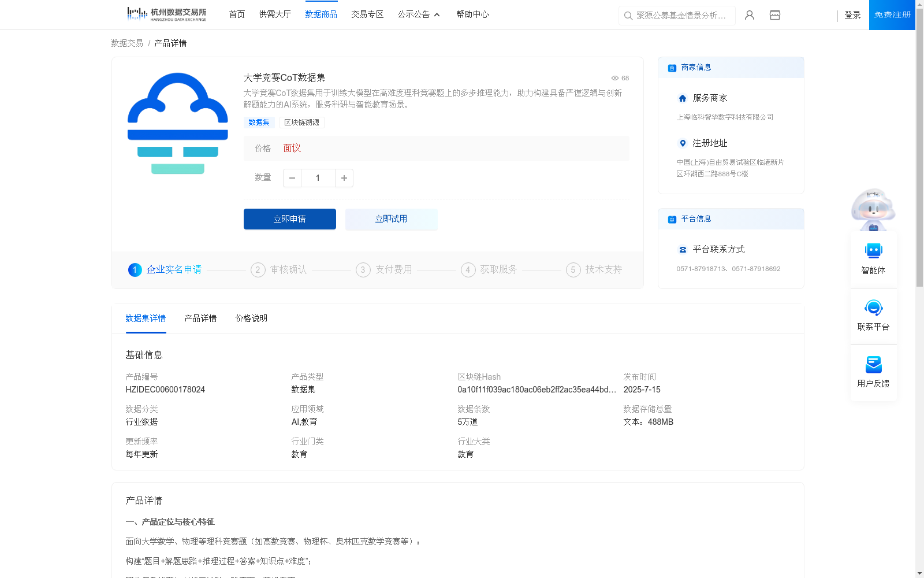Go to 首页 in the navigation
The height and width of the screenshot is (578, 924).
[x=237, y=14]
